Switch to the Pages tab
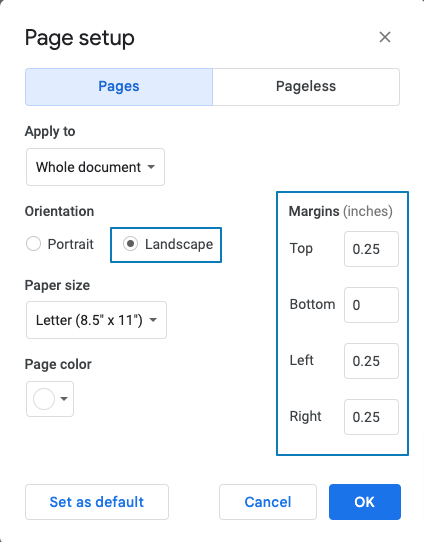This screenshot has height=542, width=424. [x=119, y=87]
